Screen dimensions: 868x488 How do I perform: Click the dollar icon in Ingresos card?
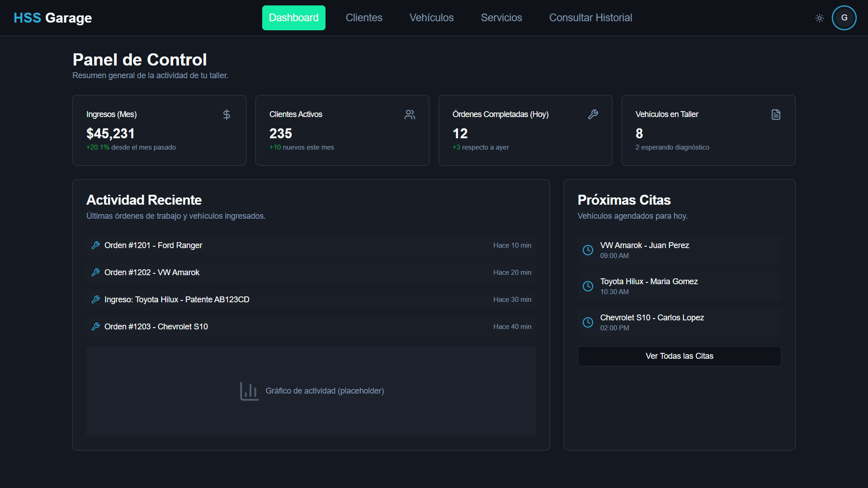226,115
